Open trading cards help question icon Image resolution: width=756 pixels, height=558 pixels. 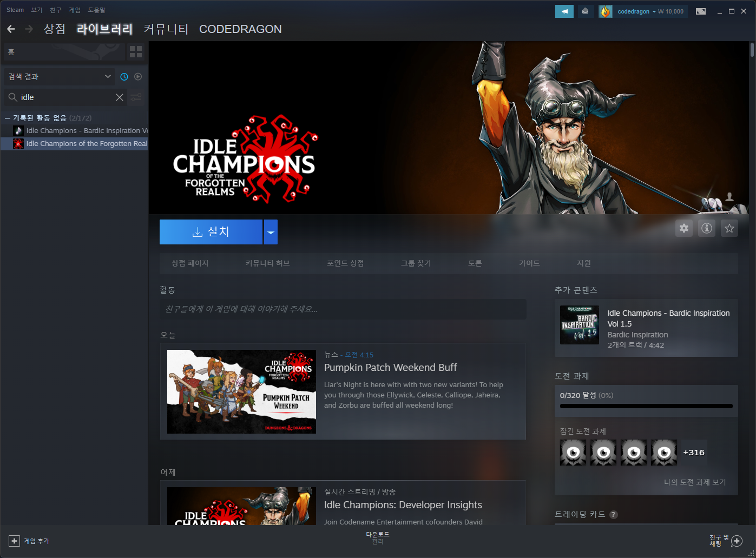click(614, 515)
